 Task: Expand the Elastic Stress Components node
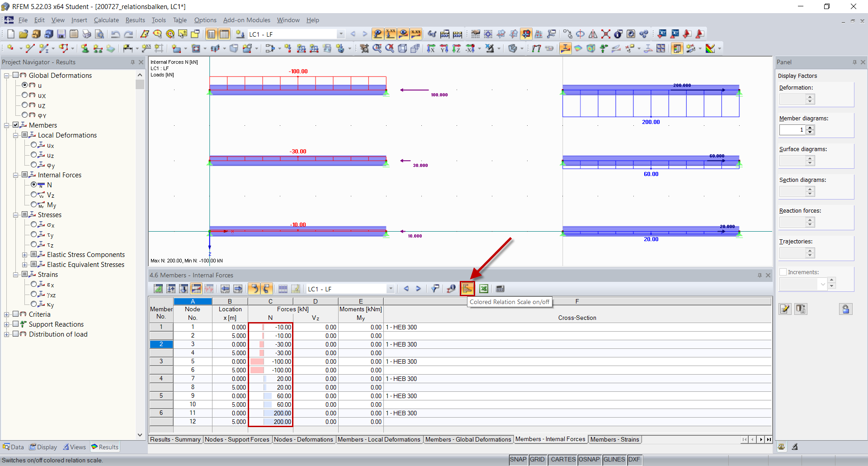[x=25, y=254]
